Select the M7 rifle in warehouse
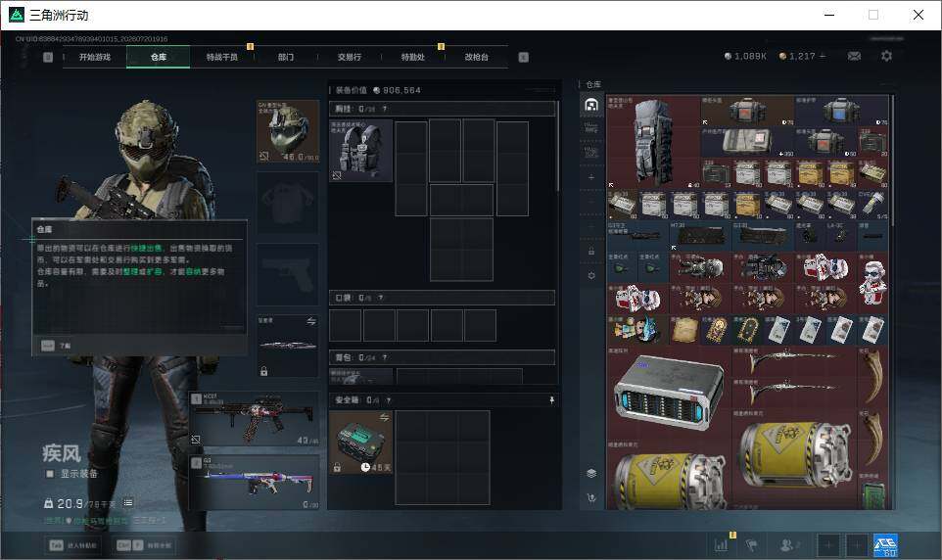The width and height of the screenshot is (942, 560). [x=700, y=236]
